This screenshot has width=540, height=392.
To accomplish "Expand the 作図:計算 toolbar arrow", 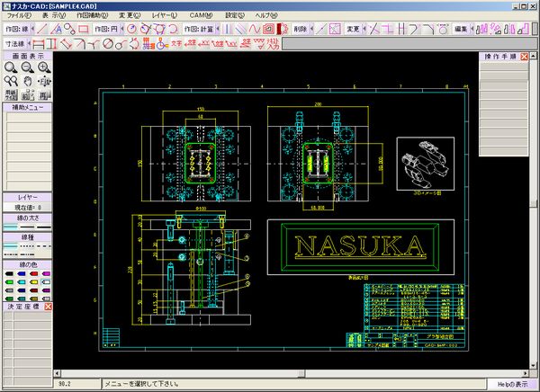I will (x=218, y=29).
